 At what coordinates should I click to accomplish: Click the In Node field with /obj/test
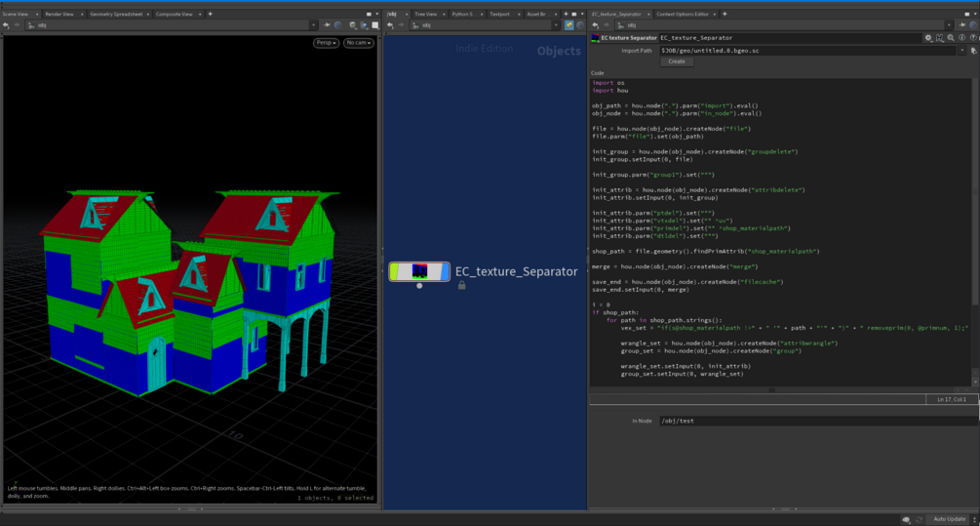[x=817, y=421]
